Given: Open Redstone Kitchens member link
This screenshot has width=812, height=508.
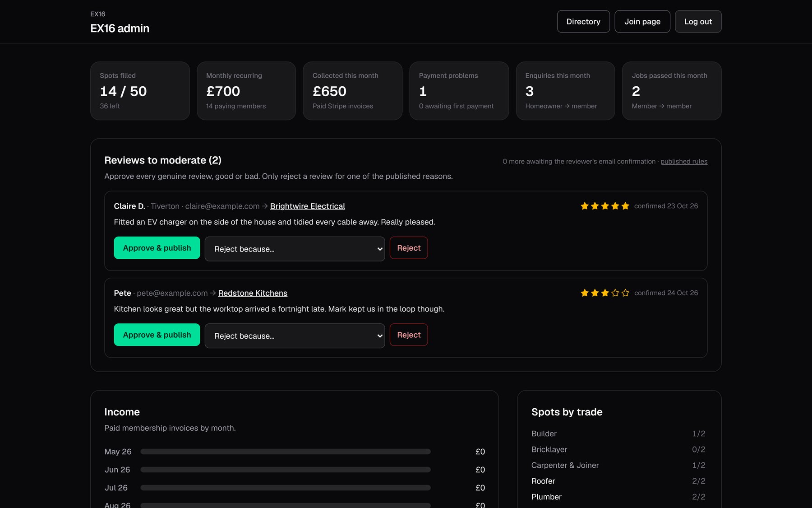Looking at the screenshot, I should (x=253, y=293).
